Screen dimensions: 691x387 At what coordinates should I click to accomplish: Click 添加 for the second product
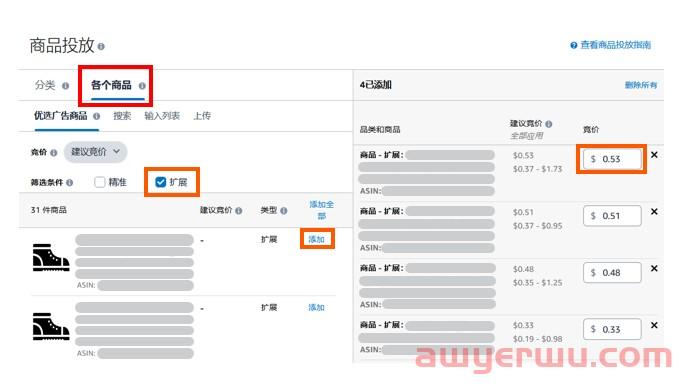[316, 307]
